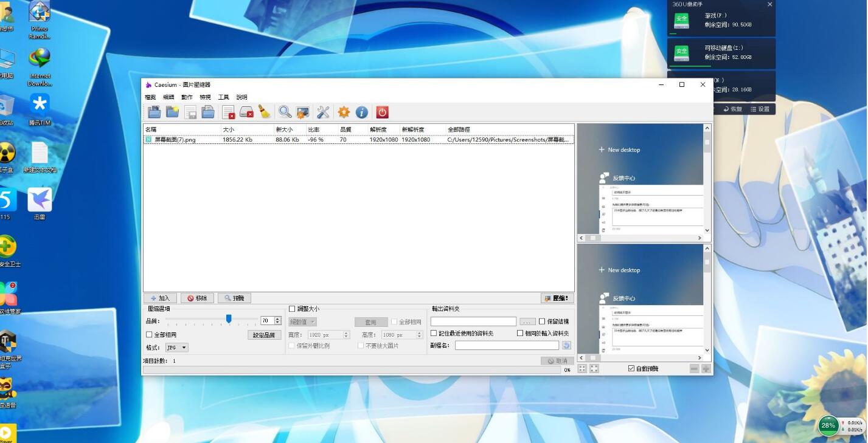
Task: Click the 預覽 button below the list
Action: point(234,298)
